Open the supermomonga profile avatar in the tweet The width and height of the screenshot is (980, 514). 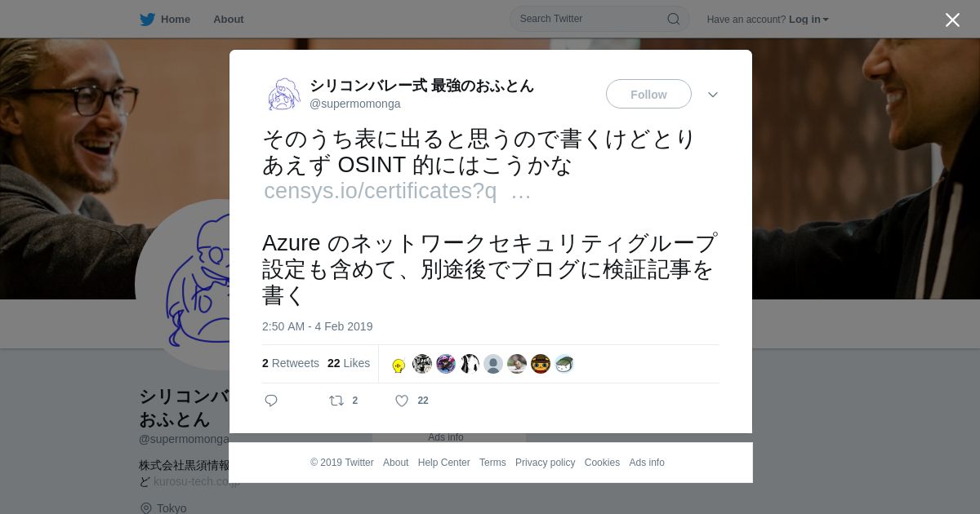click(283, 95)
